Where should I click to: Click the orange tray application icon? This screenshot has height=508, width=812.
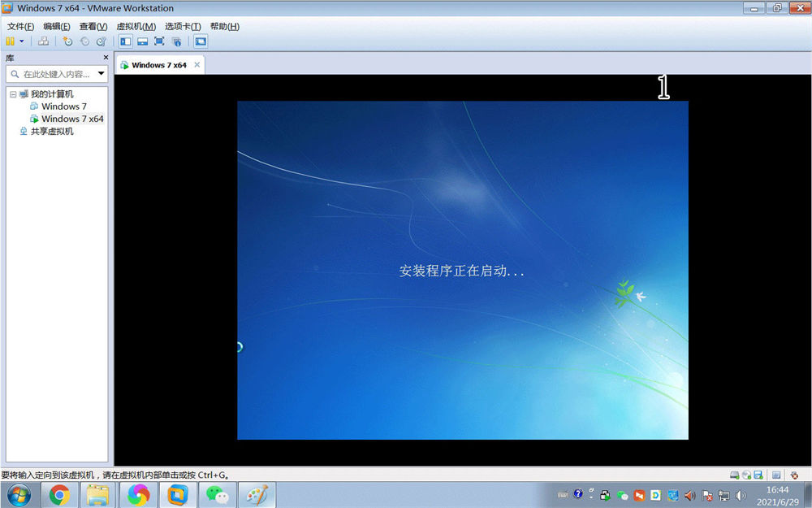[639, 496]
